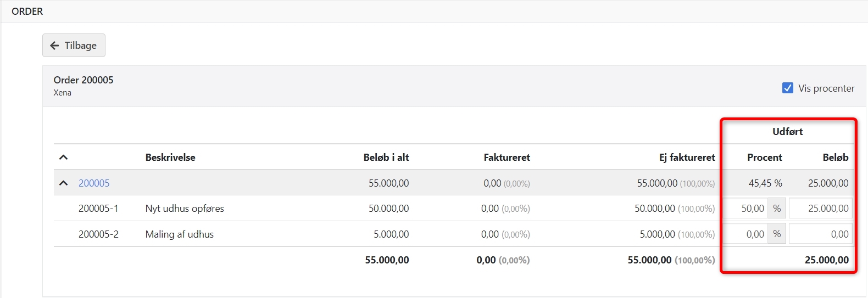
Task: Click the Nyt udhus opføres description
Action: click(185, 209)
